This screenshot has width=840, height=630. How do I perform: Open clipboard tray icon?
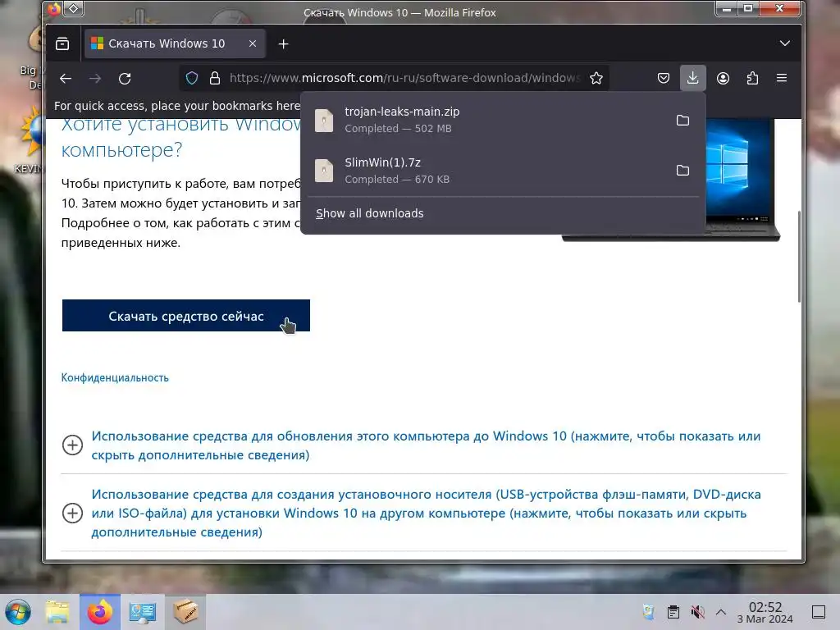(x=673, y=612)
